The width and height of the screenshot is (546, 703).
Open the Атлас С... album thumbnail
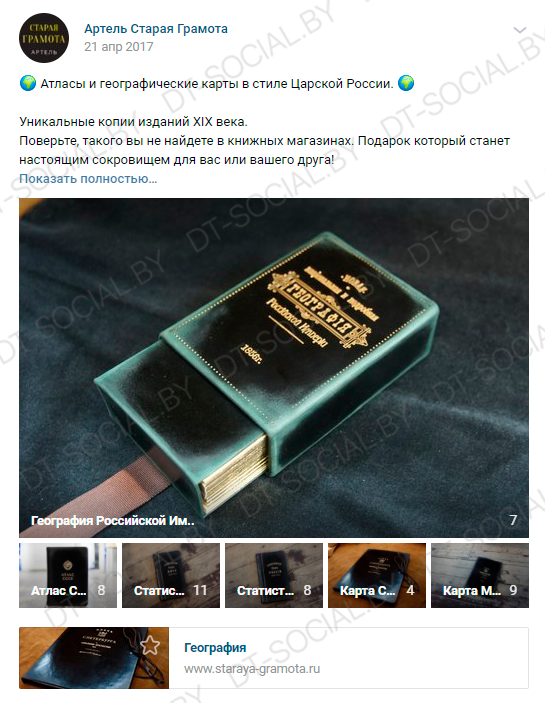click(68, 575)
